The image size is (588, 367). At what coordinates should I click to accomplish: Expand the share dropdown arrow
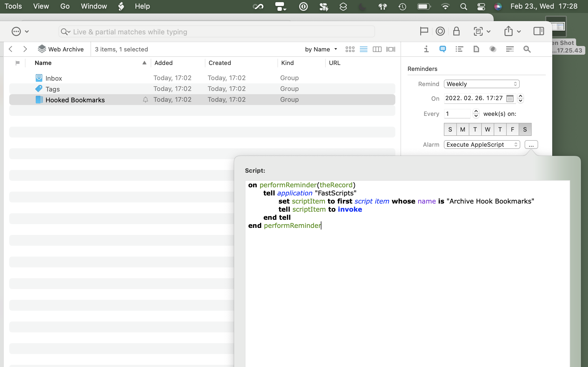pos(519,31)
